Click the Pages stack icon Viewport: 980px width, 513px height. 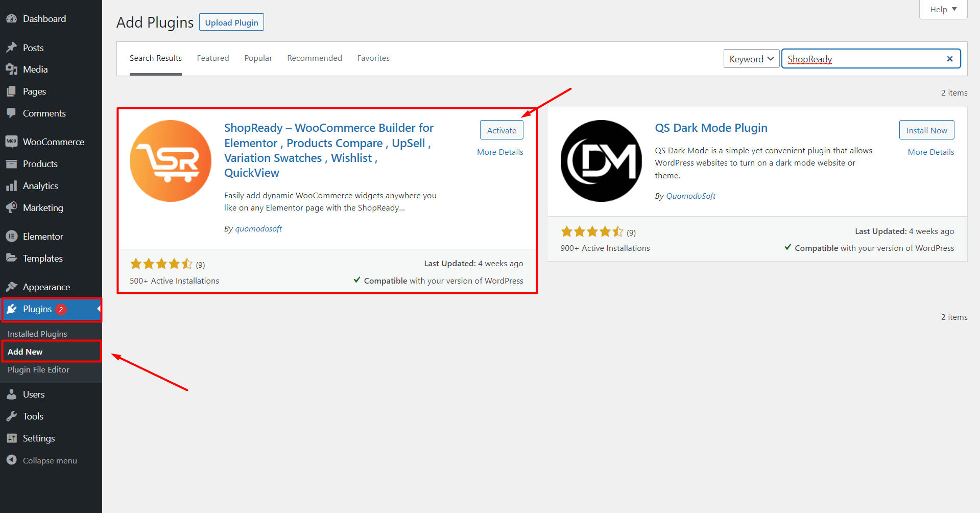click(12, 91)
